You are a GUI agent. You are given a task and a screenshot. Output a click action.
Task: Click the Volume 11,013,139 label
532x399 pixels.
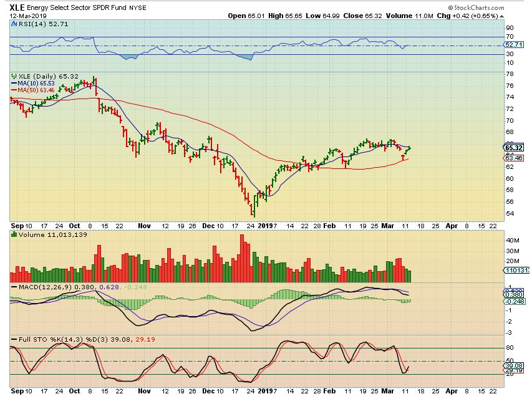pos(52,234)
